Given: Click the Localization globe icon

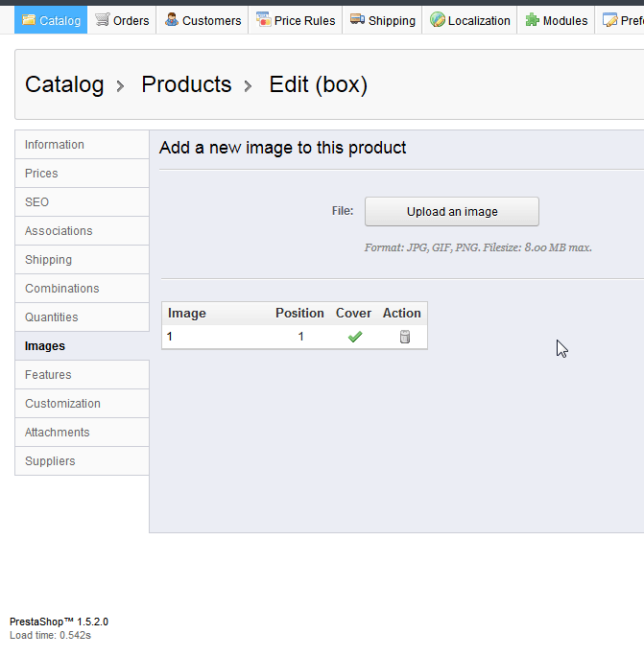Looking at the screenshot, I should (x=437, y=20).
